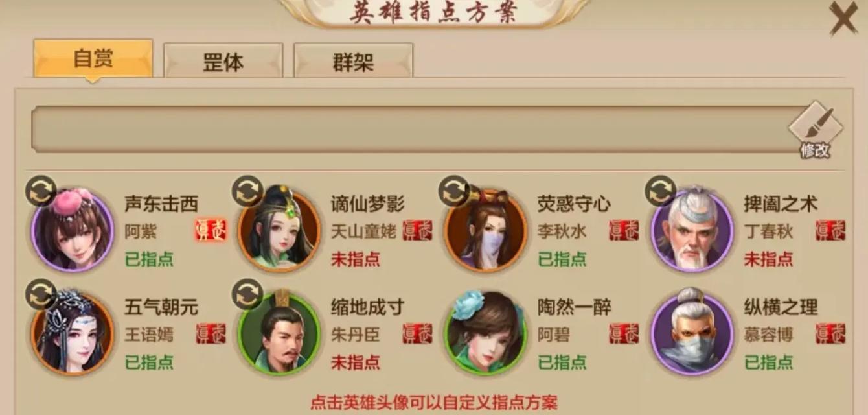Close the 英雄指点方案 panel
Image resolution: width=868 pixels, height=415 pixels.
(843, 18)
